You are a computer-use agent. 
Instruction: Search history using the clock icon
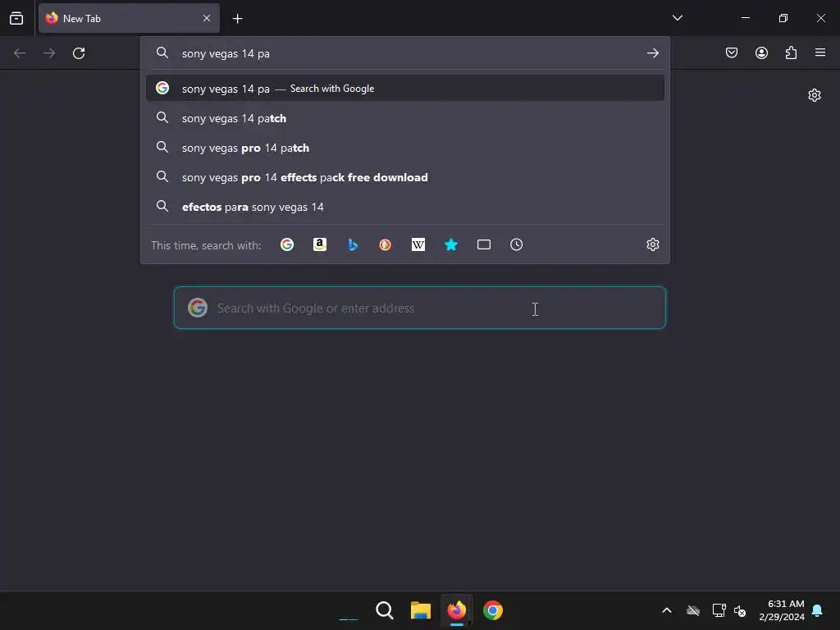coord(517,244)
